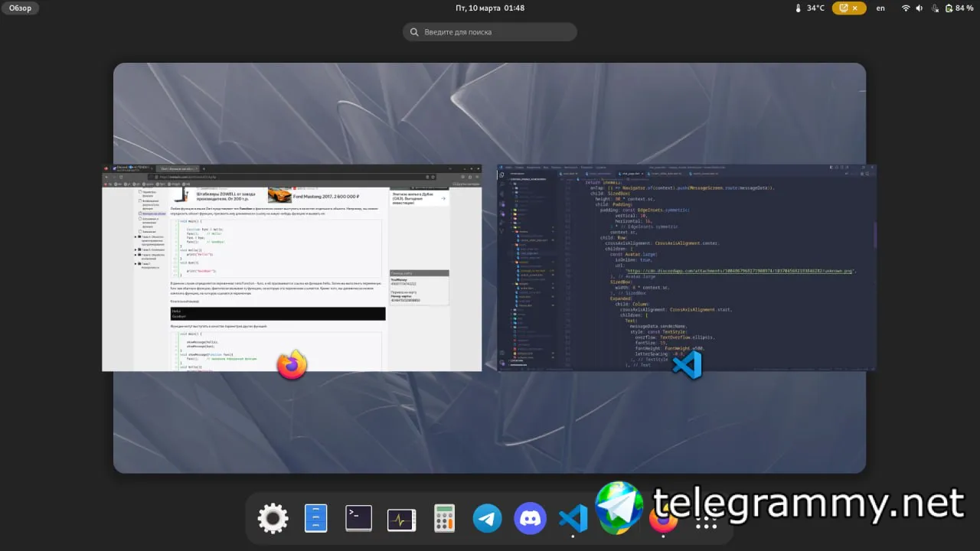Click the speaker volume icon
Image resolution: width=980 pixels, height=551 pixels.
(920, 8)
